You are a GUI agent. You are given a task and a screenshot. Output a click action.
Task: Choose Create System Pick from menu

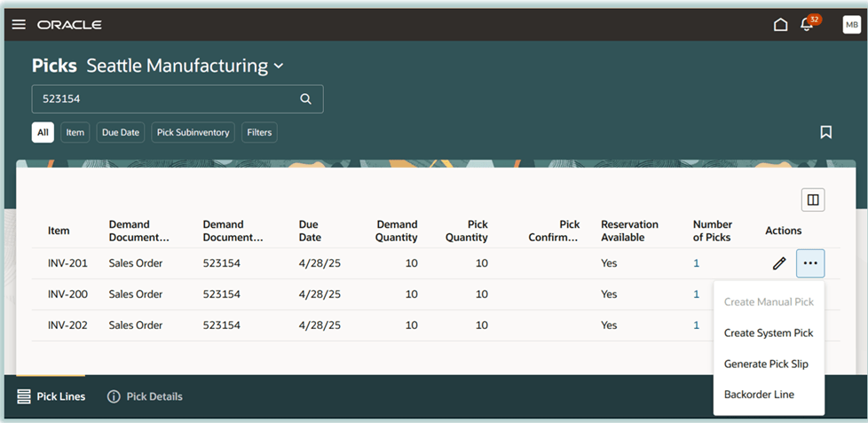[x=769, y=333]
